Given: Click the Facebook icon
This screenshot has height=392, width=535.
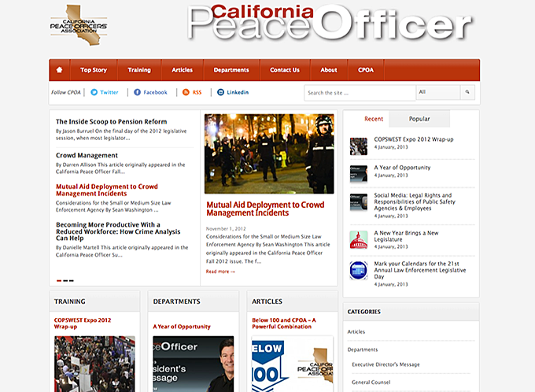Looking at the screenshot, I should pos(138,92).
